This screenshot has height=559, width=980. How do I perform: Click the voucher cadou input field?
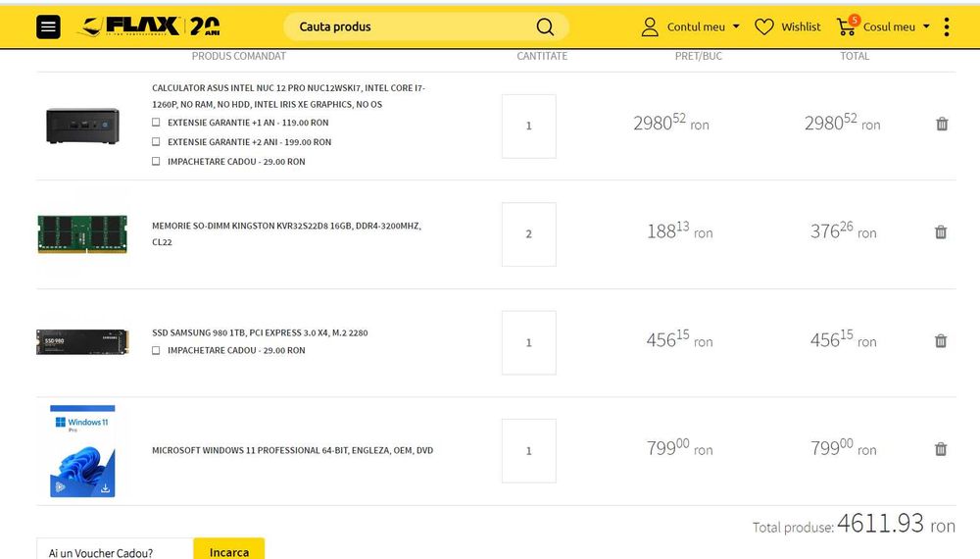tap(115, 548)
